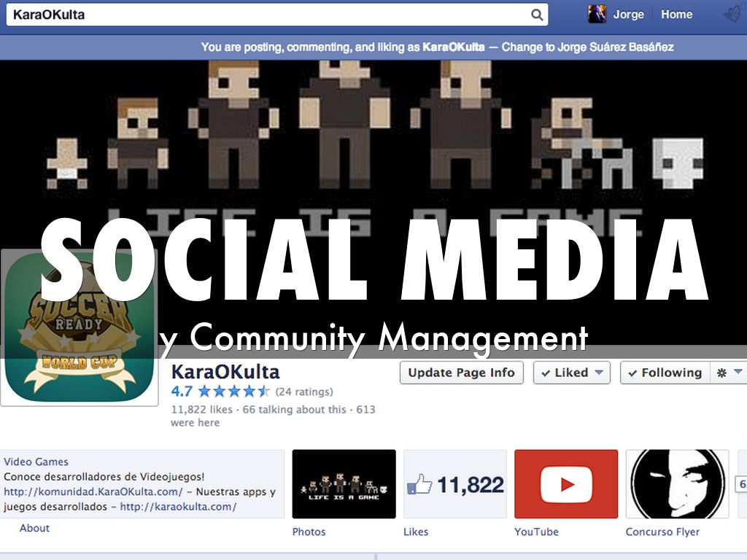
Task: Go to Home in top bar
Action: point(676,14)
